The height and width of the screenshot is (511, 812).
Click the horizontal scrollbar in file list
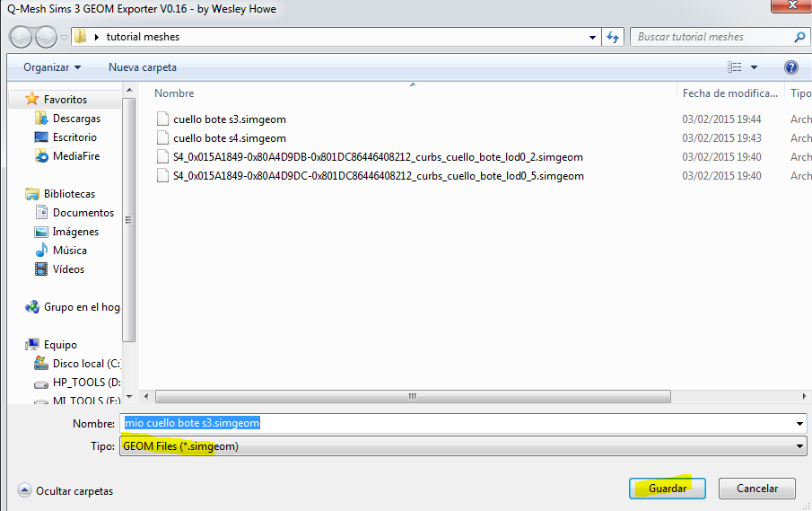pyautogui.click(x=413, y=396)
